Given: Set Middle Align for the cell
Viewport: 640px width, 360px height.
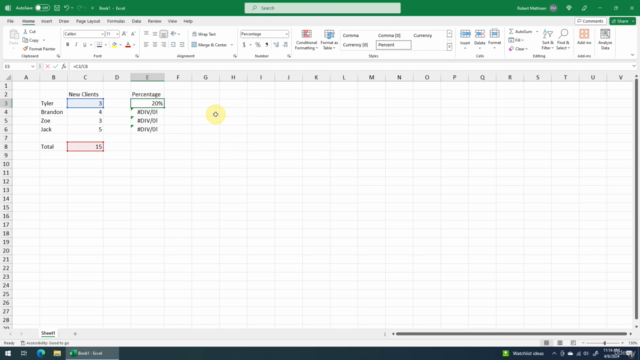Looking at the screenshot, I should coord(155,34).
